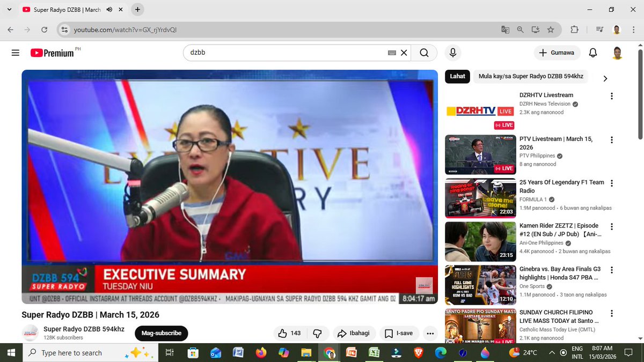Open options menu for F1 Team Radio video
The width and height of the screenshot is (644, 362).
click(611, 183)
